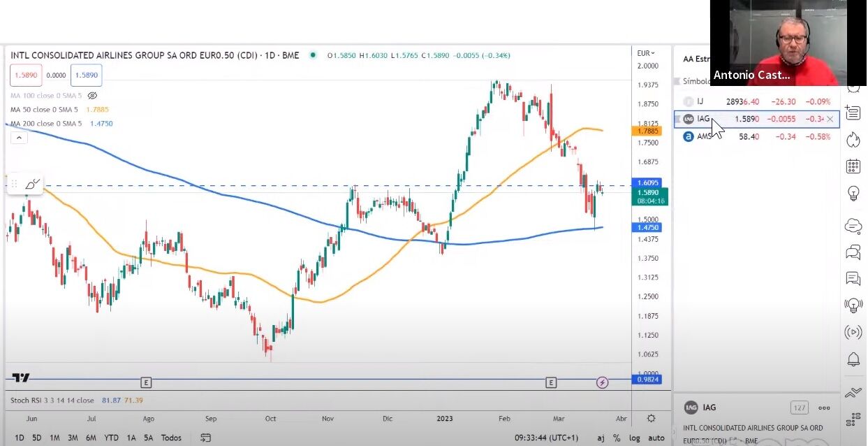Click the TradingView logo on the chart

[x=21, y=378]
